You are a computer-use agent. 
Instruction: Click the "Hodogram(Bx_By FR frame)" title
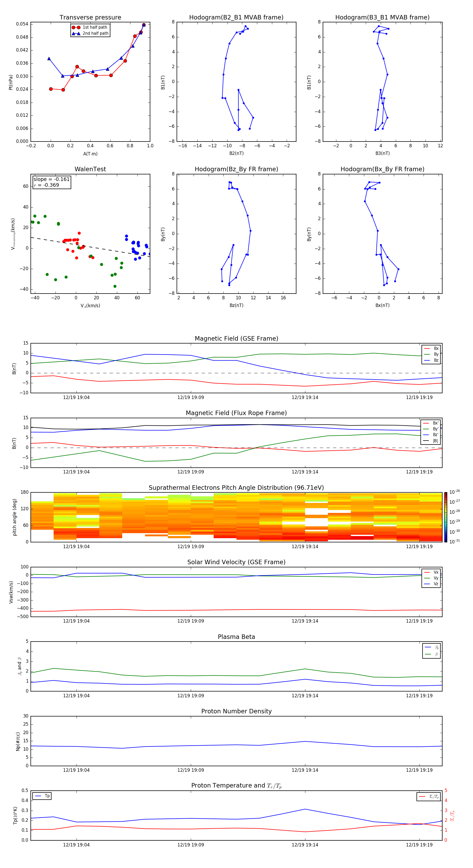pyautogui.click(x=382, y=169)
